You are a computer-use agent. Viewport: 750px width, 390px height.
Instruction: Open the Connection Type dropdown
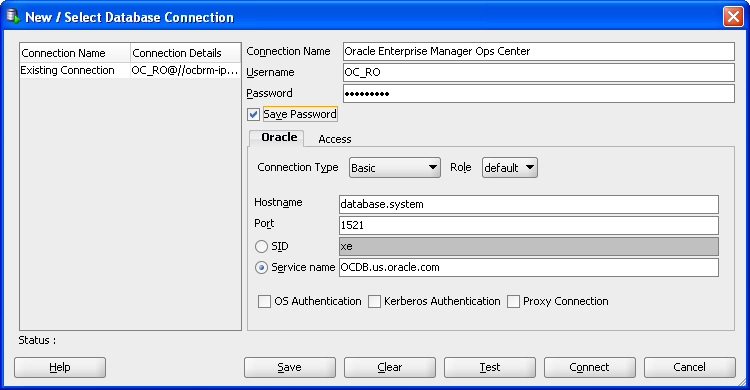pos(395,167)
